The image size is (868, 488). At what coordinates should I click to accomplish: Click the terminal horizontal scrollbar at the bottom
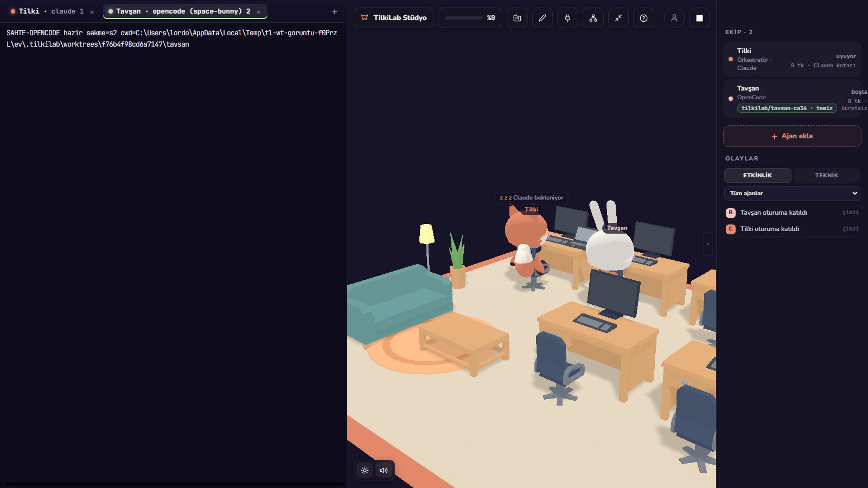tap(175, 484)
